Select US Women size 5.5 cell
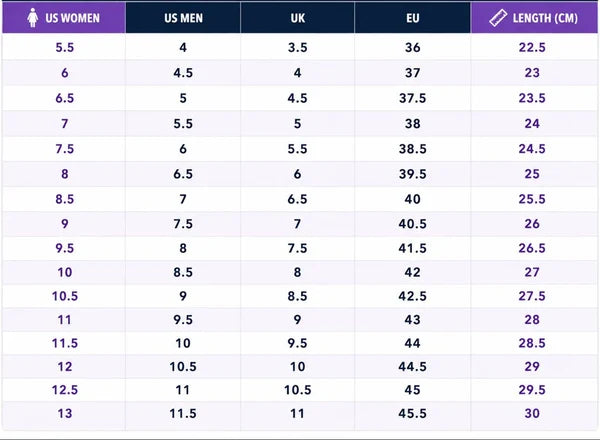Screen dimensions: 600x440 (64, 47)
